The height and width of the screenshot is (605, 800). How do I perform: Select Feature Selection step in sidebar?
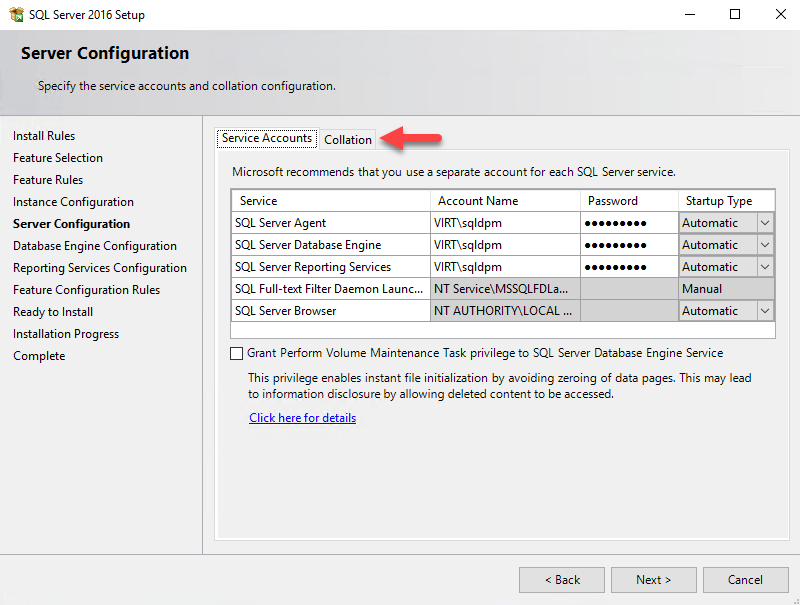58,158
